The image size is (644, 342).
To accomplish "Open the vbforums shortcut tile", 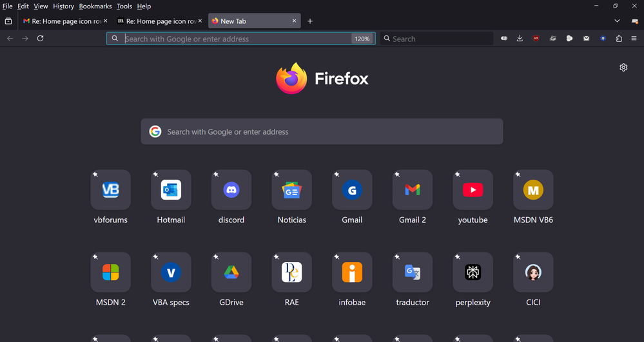I will coord(110,190).
